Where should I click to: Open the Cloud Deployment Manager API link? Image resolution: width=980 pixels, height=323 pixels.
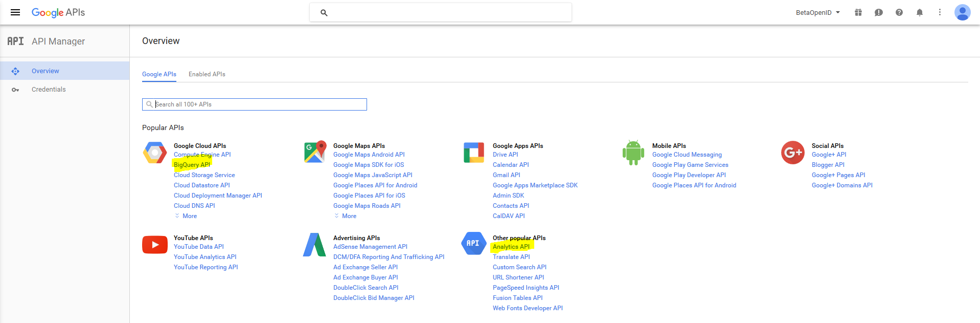tap(218, 196)
